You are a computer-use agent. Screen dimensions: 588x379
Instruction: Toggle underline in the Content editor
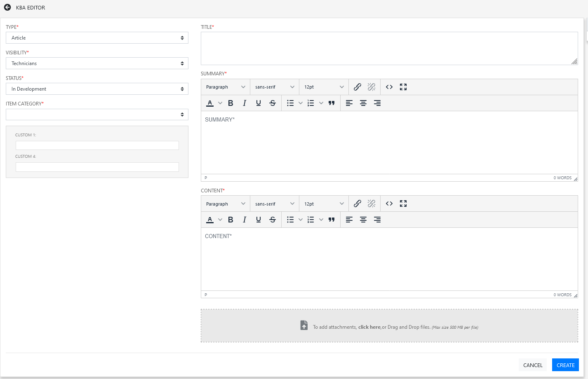259,220
